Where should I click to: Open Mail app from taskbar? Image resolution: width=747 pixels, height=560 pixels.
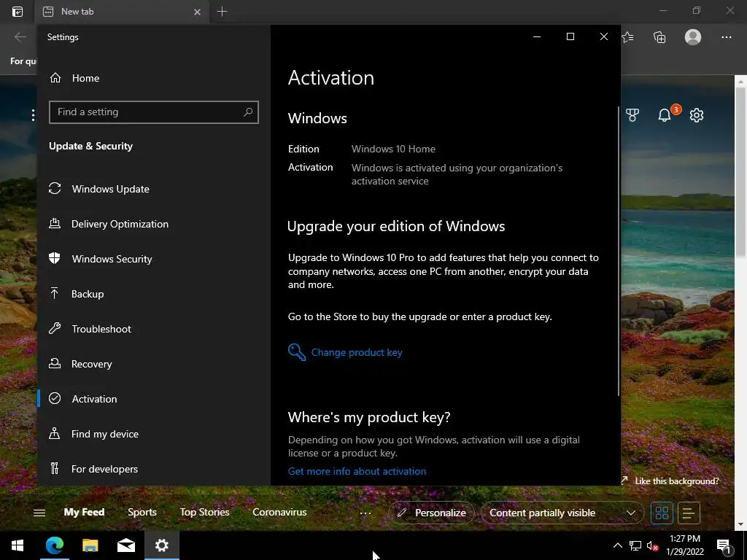point(125,545)
